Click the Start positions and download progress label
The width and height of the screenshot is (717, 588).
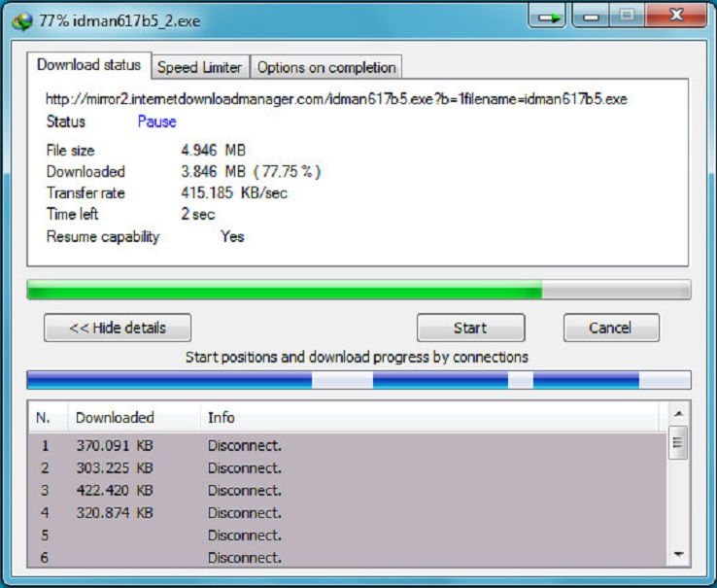point(357,357)
